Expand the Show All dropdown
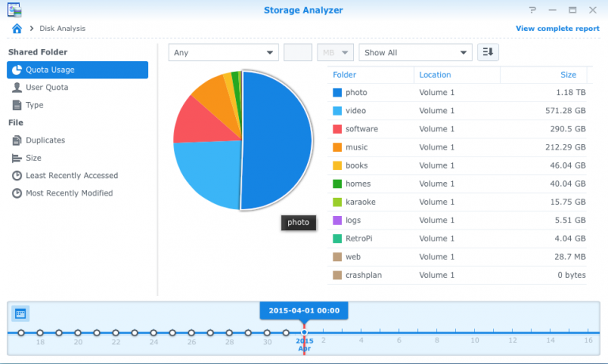Image resolution: width=608 pixels, height=364 pixels. pos(416,52)
